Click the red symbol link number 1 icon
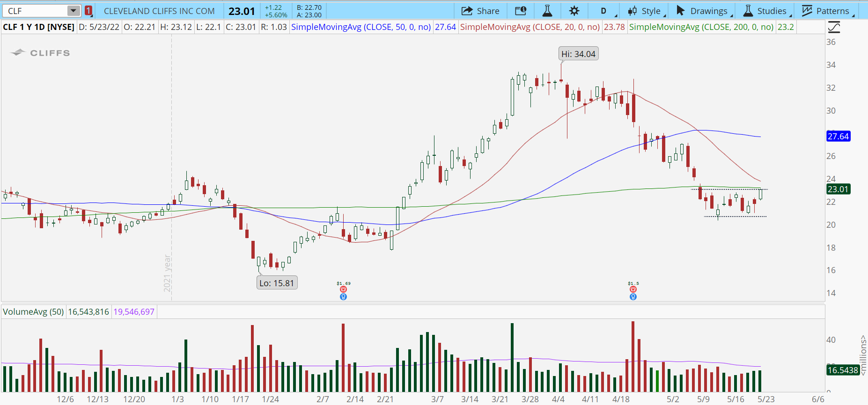Viewport: 868px width, 405px height. point(88,11)
